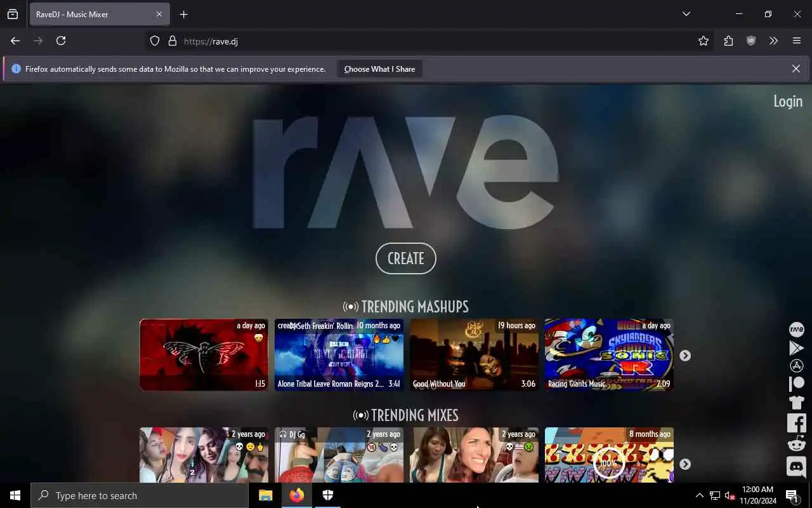The image size is (812, 508).
Task: Open the taskbar clock showing 12:00 AM
Action: pos(757,495)
